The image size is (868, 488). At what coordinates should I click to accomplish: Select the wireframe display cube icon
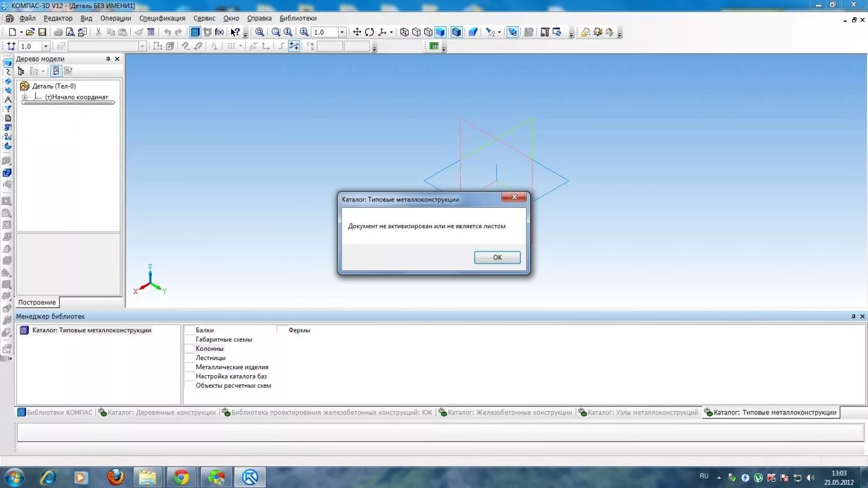(404, 32)
